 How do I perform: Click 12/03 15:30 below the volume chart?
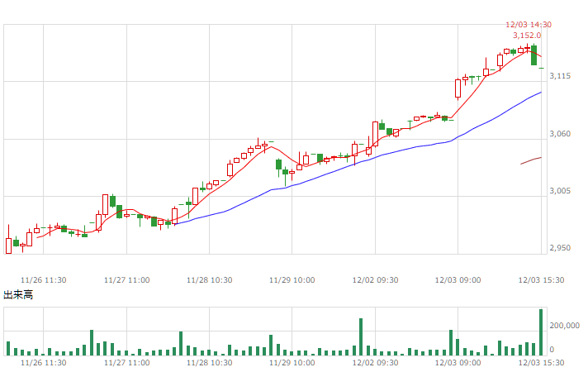[541, 363]
